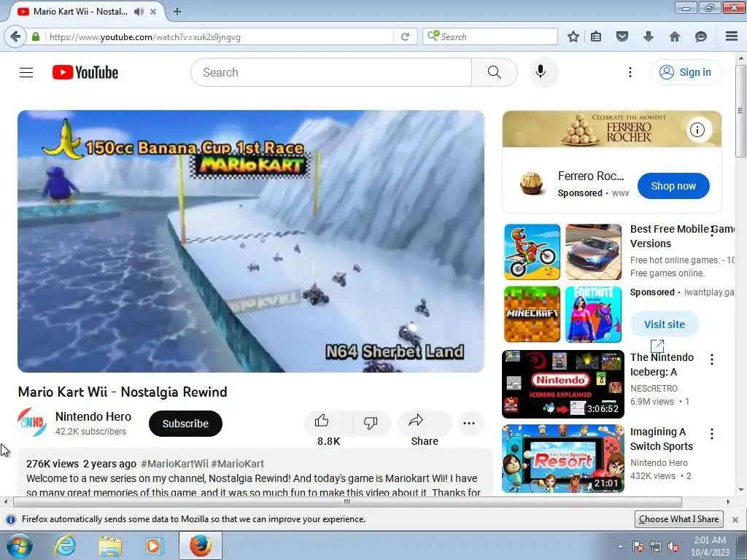
Task: Open options for Imagining A Switch Sports video
Action: pyautogui.click(x=712, y=434)
